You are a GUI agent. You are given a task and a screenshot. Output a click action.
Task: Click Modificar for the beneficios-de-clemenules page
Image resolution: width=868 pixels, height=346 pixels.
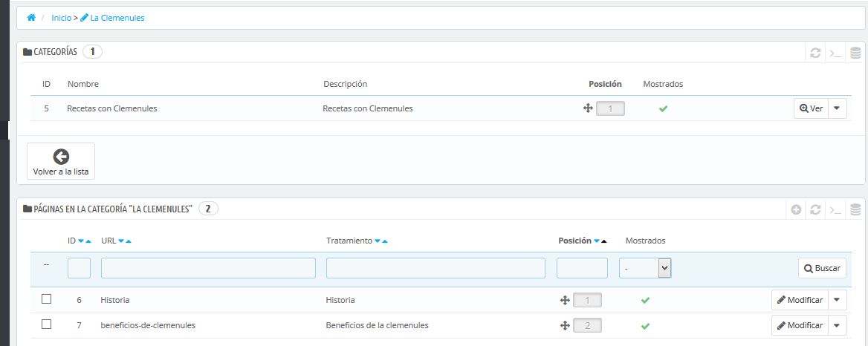[x=800, y=325]
